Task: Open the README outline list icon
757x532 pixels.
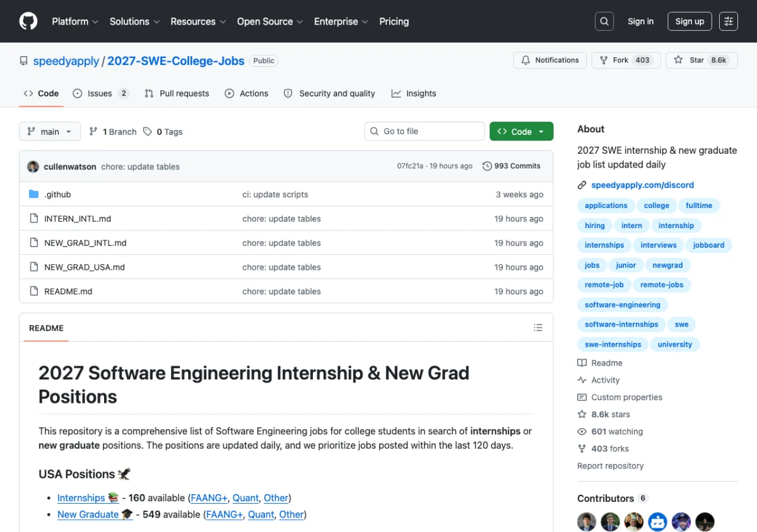Action: (x=538, y=328)
